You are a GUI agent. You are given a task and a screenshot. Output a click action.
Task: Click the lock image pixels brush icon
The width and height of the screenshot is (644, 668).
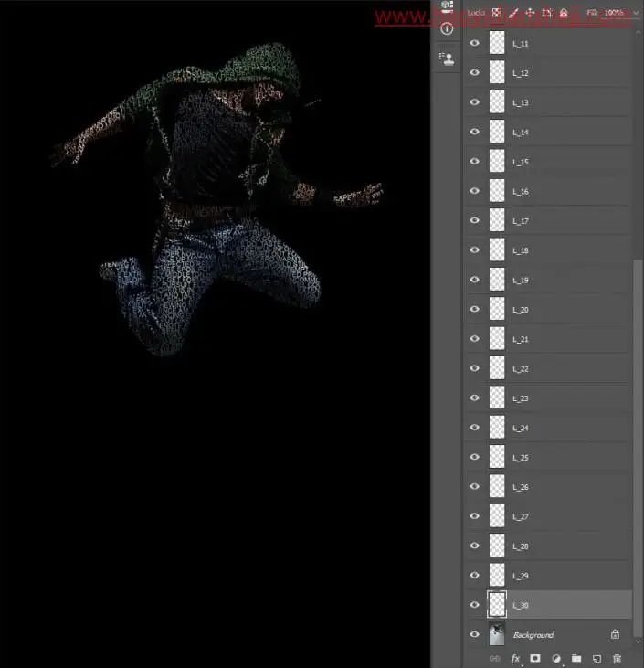click(513, 13)
